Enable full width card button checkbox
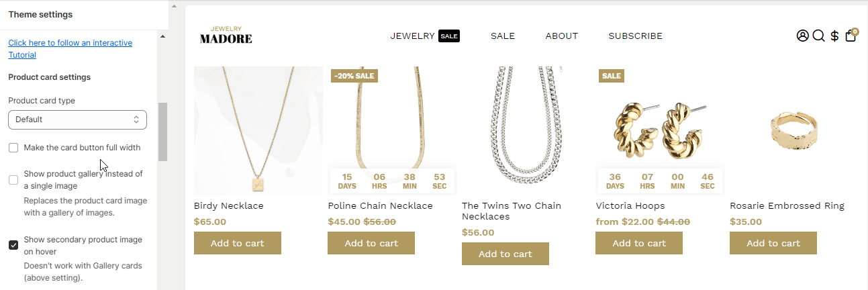Screen dimensions: 868x290 click(13, 148)
